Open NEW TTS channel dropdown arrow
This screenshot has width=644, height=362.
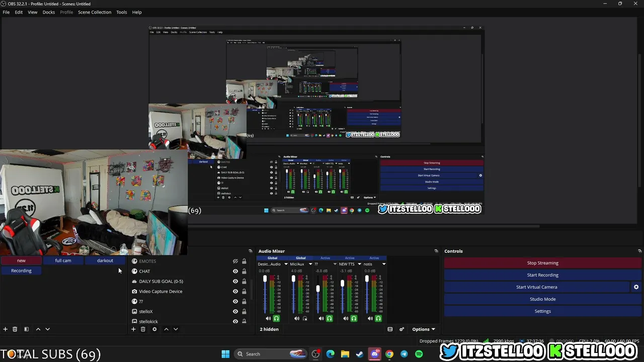359,264
